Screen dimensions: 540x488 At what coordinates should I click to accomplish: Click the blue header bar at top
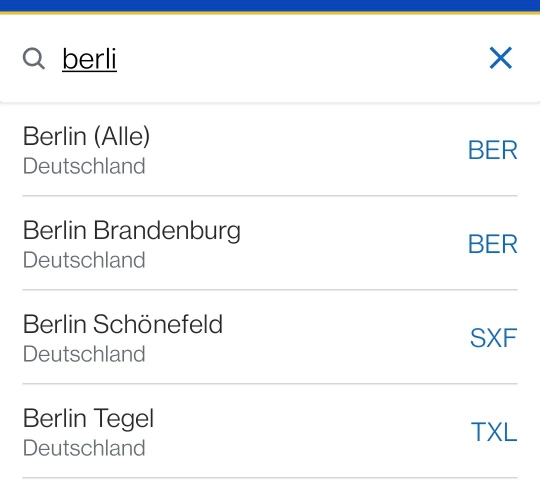[x=270, y=6]
